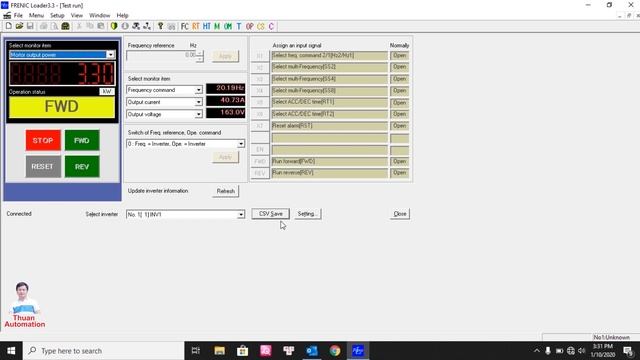
Task: Click the 'Select ACC/DEC time[RT2]' signal field
Action: point(329,114)
